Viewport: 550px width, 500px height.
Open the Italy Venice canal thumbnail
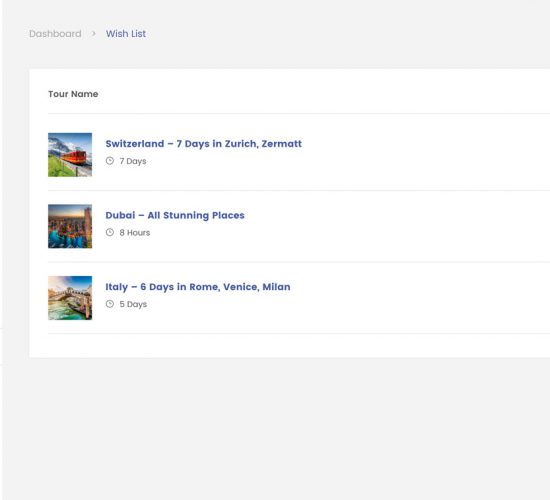70,298
